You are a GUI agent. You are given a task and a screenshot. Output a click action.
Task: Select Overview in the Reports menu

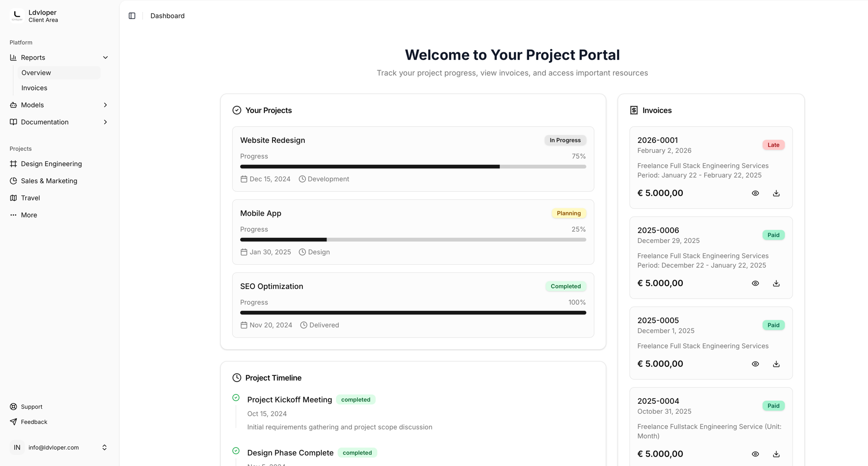pyautogui.click(x=36, y=73)
